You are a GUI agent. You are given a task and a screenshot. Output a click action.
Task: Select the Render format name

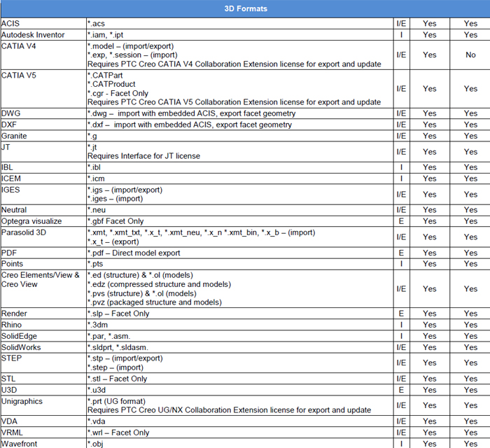(x=14, y=314)
